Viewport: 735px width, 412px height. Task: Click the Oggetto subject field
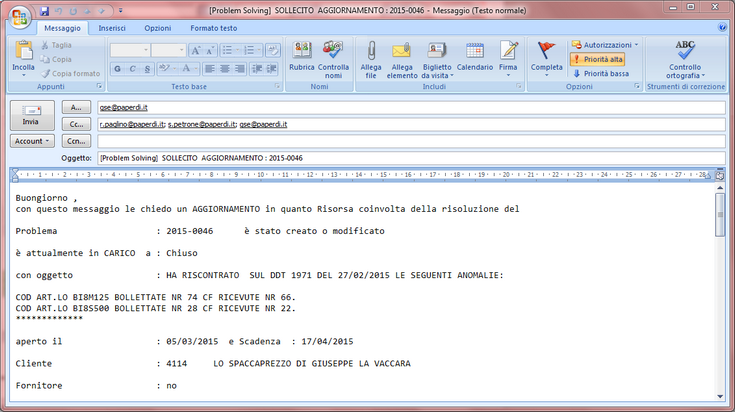tap(411, 158)
